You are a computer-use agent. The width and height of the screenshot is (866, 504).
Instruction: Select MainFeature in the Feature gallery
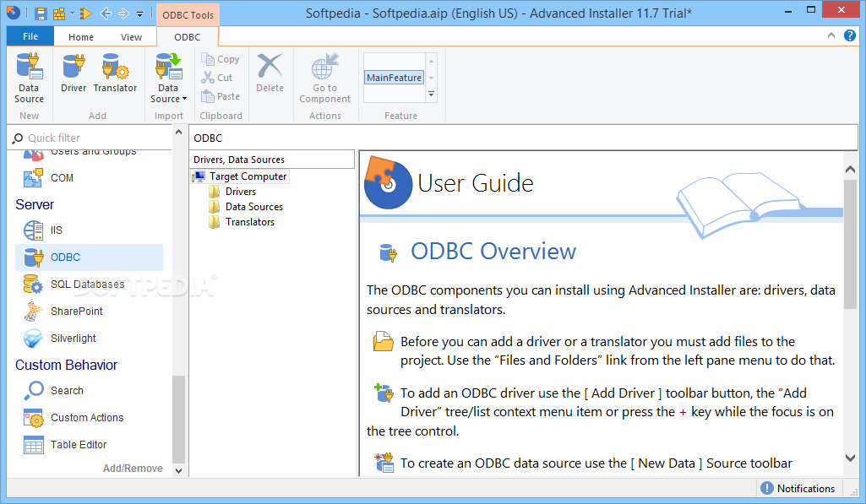(x=394, y=78)
